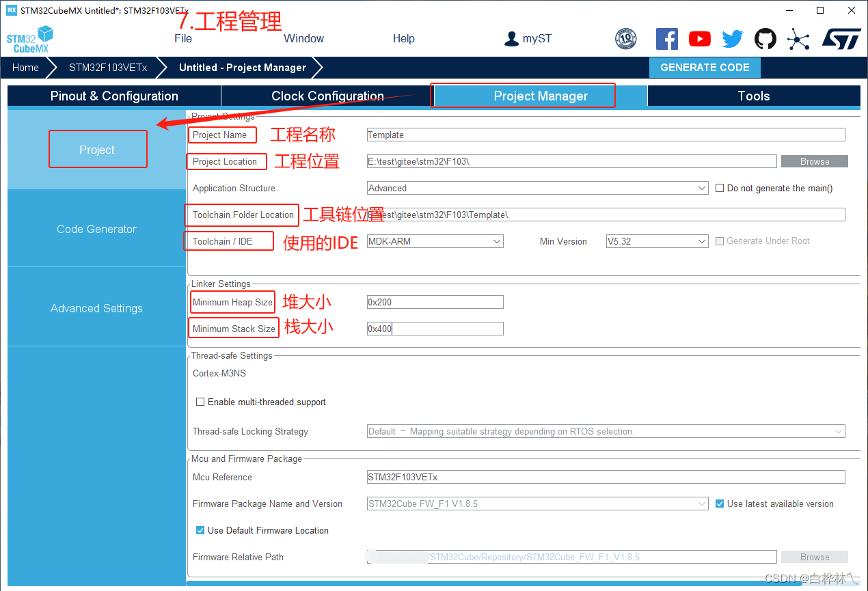Screen dimensions: 868x591
Task: Click the Minimum Heap Size field 0x200
Action: tap(435, 302)
